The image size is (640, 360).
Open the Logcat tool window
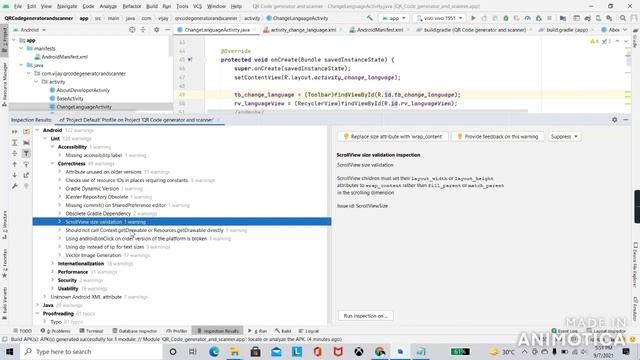click(309, 331)
